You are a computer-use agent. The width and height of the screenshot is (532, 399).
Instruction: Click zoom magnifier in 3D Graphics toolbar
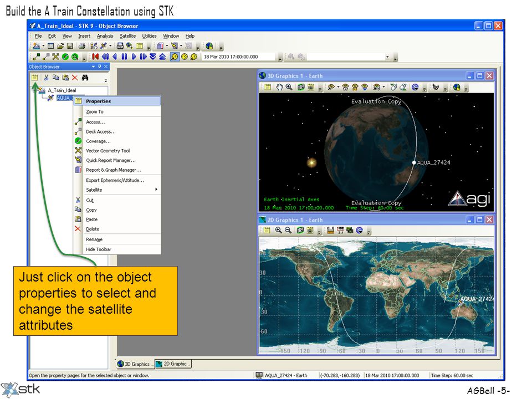(289, 87)
